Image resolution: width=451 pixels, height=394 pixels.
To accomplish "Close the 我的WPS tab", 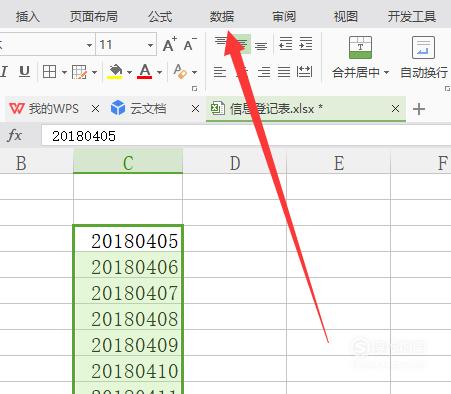I will coord(95,109).
